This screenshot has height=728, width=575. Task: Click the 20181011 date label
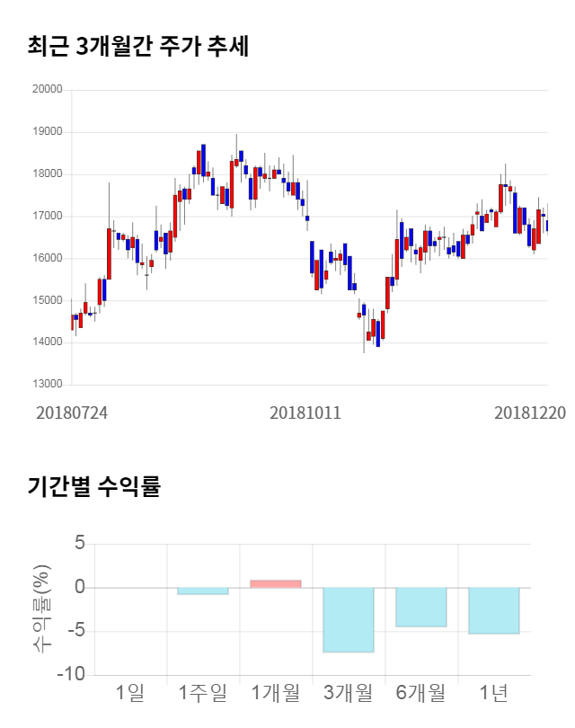tap(305, 413)
